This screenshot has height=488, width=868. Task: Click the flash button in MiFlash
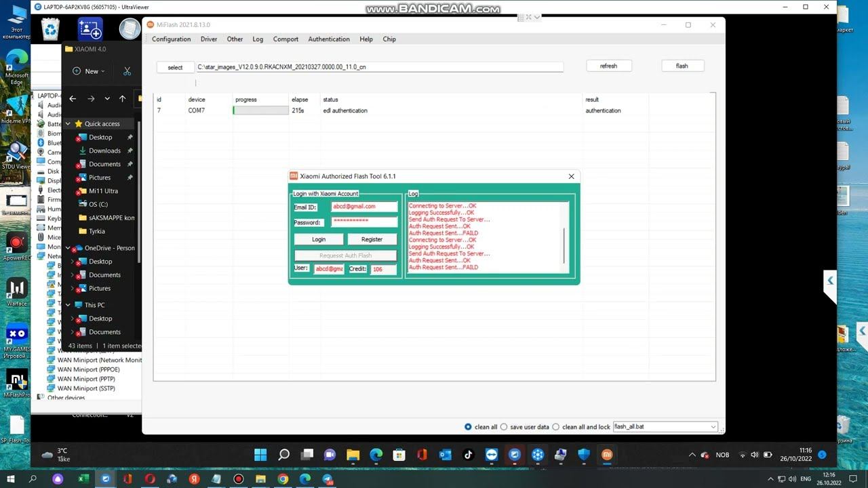(x=682, y=66)
